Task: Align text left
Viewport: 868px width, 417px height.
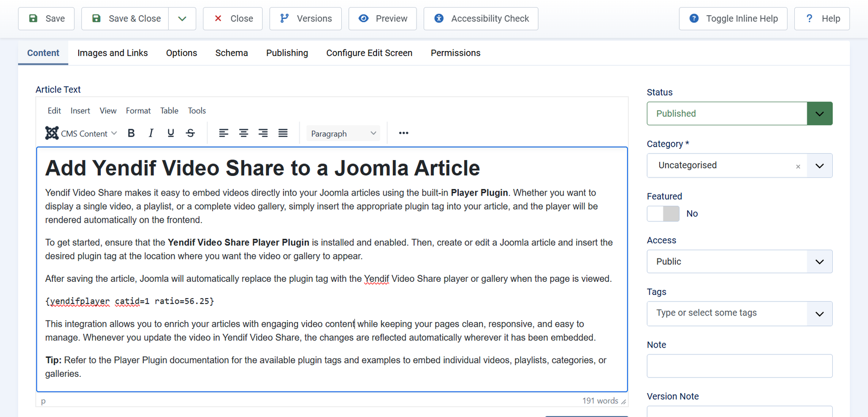Action: 224,133
